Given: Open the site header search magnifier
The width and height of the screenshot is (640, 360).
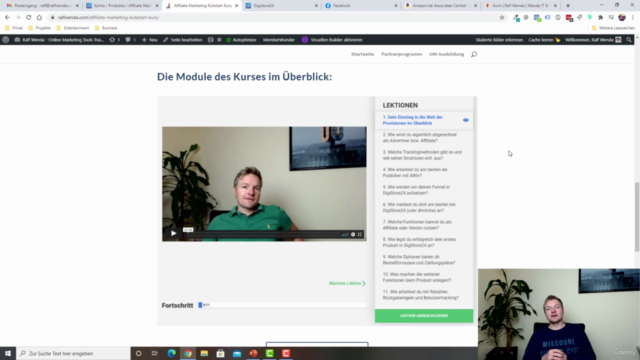Looking at the screenshot, I should tap(474, 54).
